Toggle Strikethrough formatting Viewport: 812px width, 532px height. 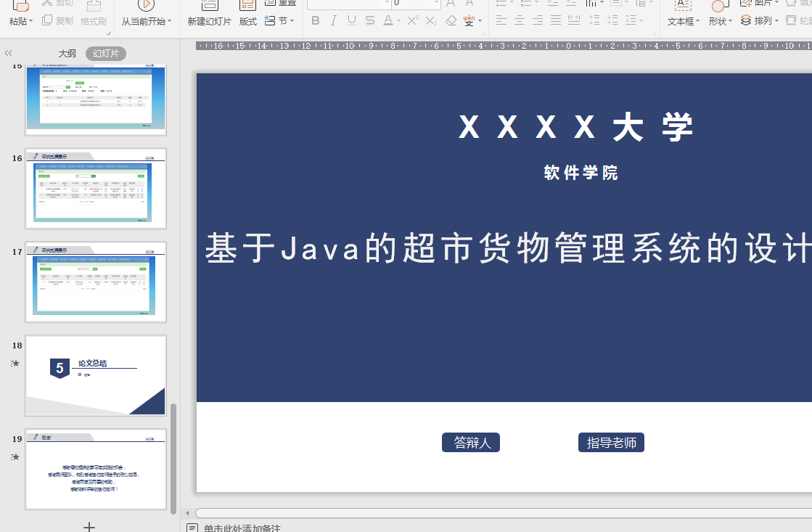point(370,21)
